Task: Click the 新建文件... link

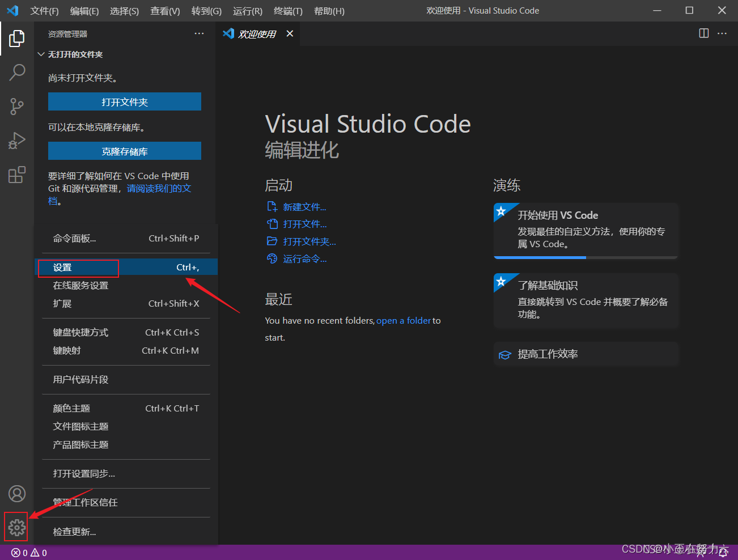Action: pos(304,207)
